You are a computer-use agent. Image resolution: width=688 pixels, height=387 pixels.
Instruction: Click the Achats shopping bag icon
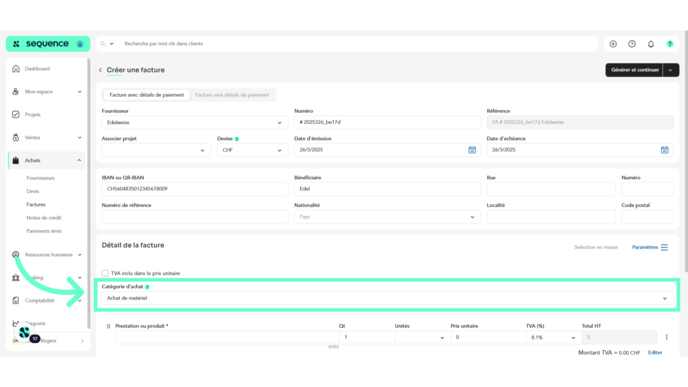[x=16, y=160]
